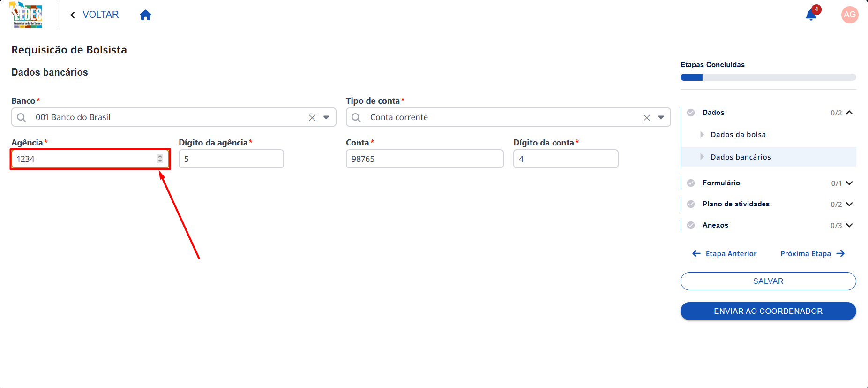The image size is (868, 388).
Task: Focus the Conta input field
Action: coord(425,159)
